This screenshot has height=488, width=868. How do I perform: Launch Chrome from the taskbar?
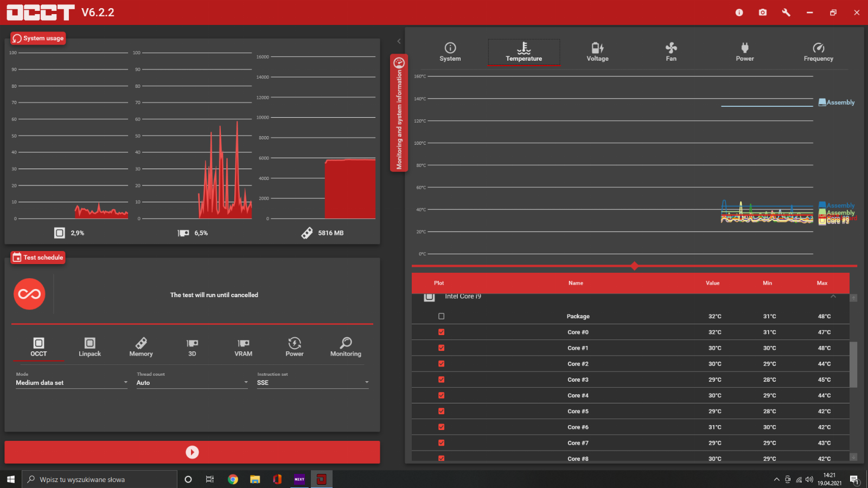coord(233,479)
